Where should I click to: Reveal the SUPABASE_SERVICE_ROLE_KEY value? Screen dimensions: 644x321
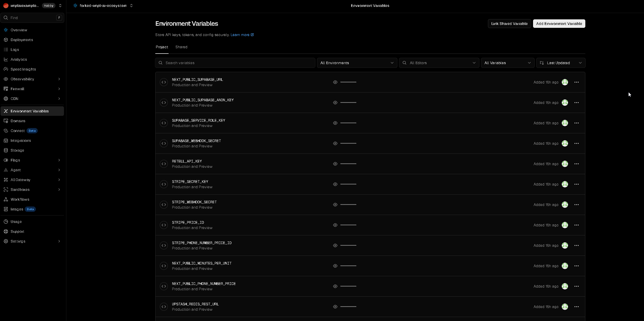click(335, 123)
